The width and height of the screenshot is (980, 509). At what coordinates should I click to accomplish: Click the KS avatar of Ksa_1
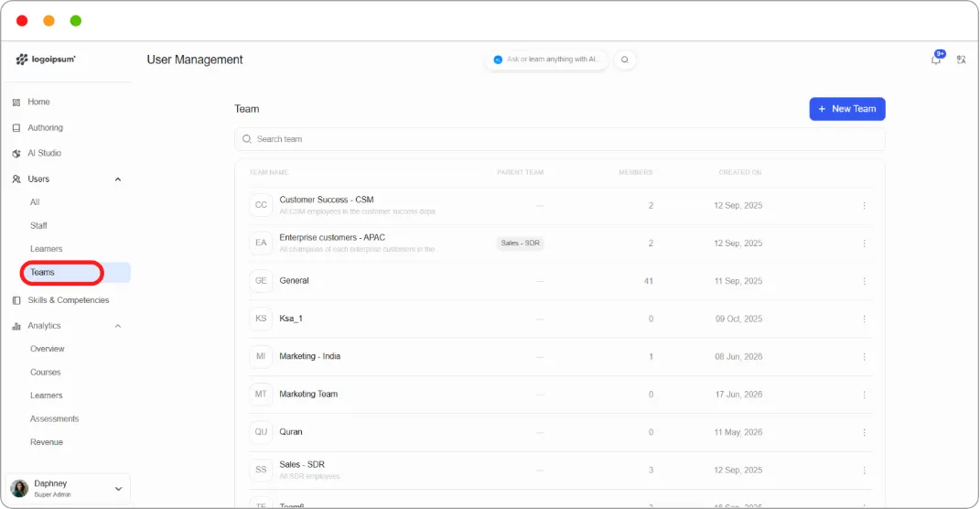pos(261,319)
